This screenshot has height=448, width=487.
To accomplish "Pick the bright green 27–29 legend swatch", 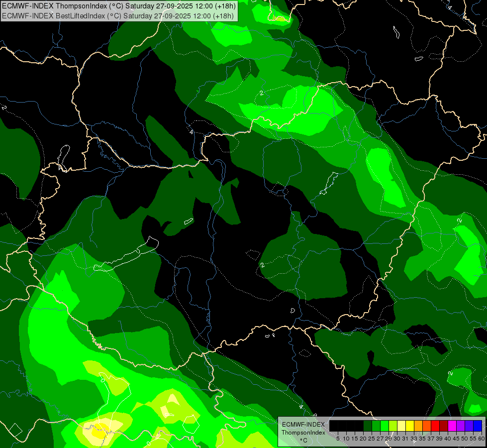I will pos(385,426).
